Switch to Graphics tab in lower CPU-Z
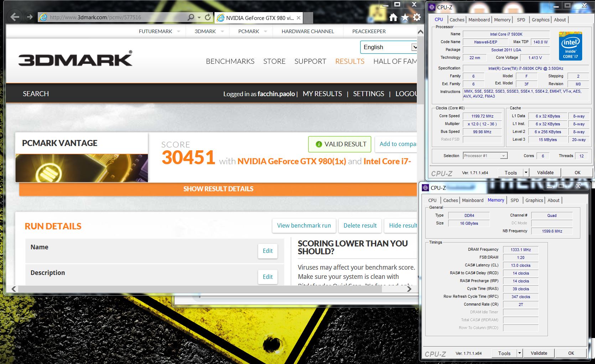 tap(534, 201)
